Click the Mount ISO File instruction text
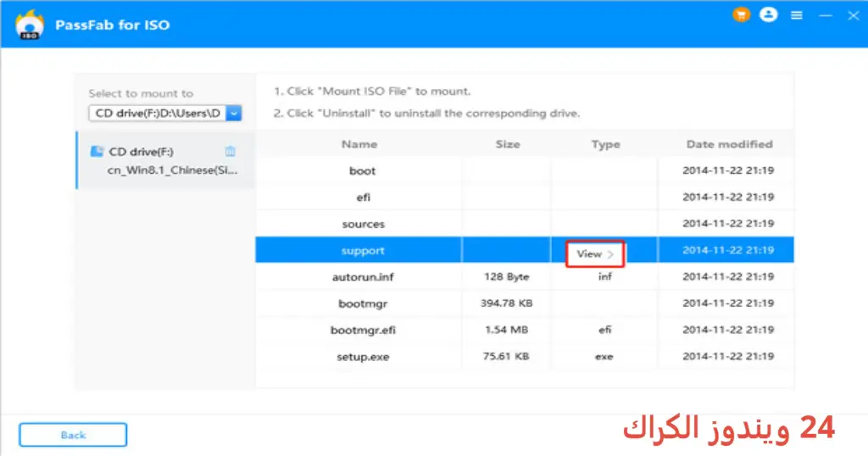 click(x=371, y=91)
